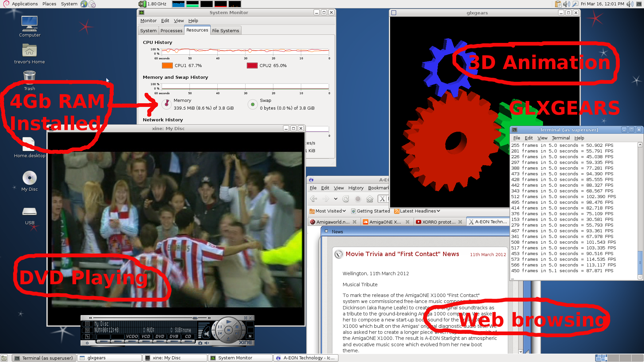Click the CPU1 orange color swatch

point(167,66)
